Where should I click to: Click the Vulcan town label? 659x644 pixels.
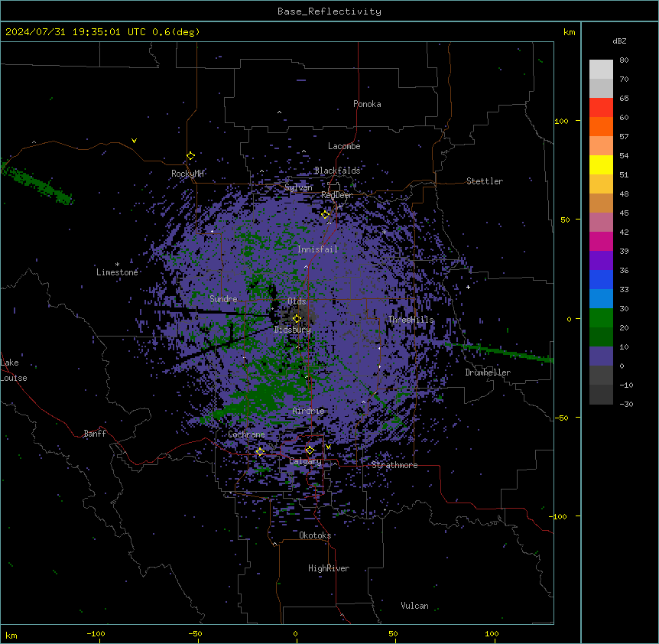point(414,606)
